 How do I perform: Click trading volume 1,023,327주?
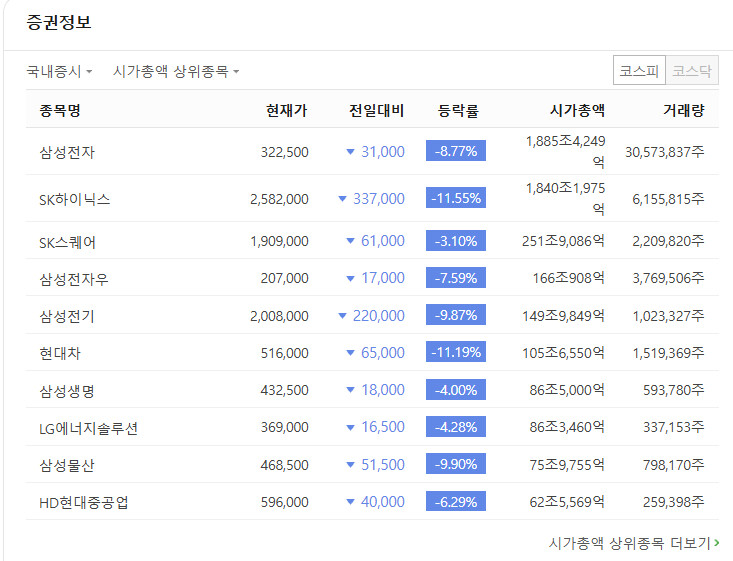668,316
